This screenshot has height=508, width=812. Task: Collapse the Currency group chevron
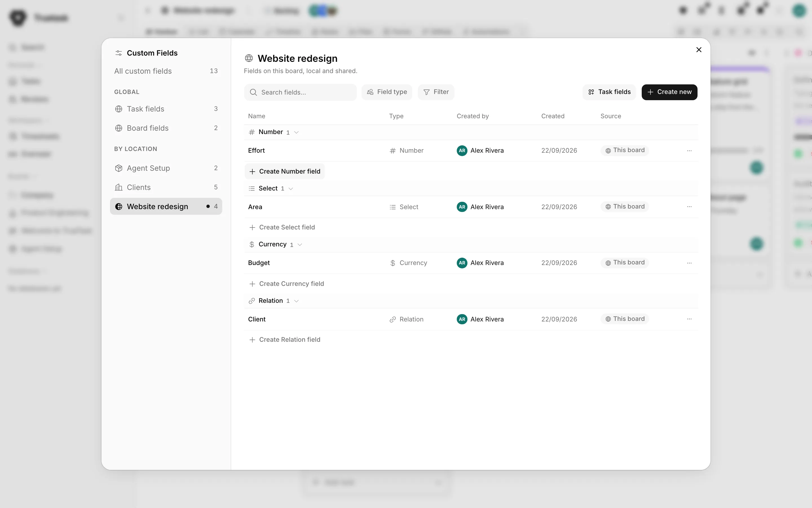point(300,245)
